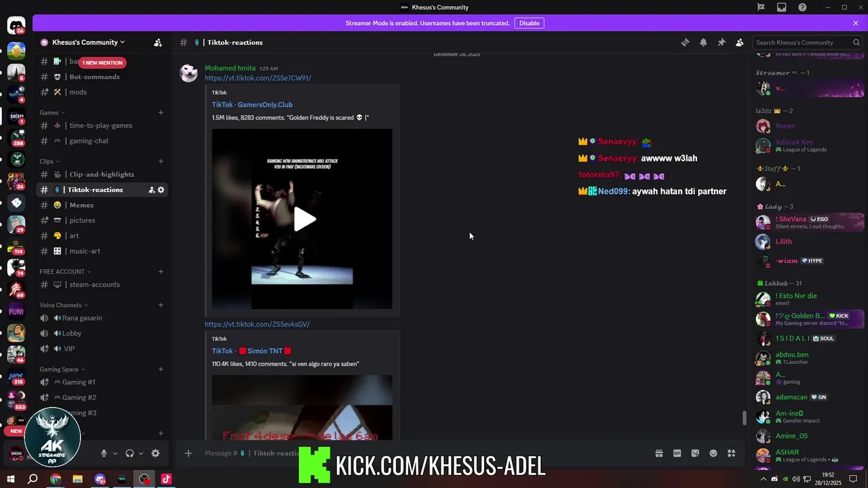Image resolution: width=868 pixels, height=488 pixels.
Task: Switch to the Memes channel
Action: pyautogui.click(x=102, y=205)
